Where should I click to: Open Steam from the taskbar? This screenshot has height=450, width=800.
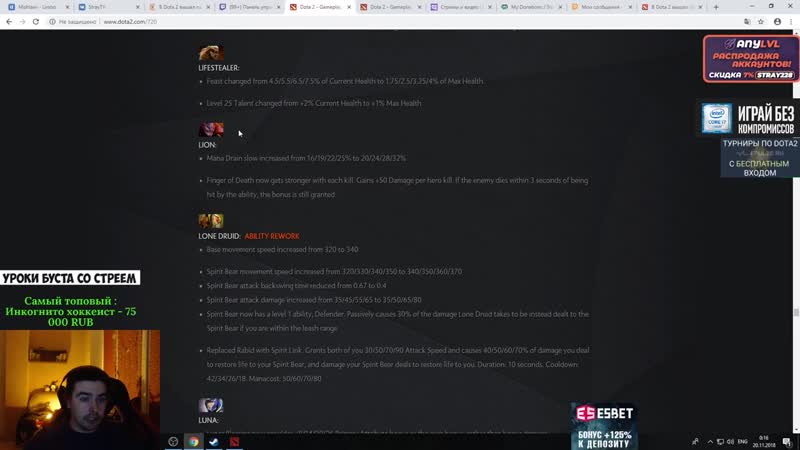214,442
